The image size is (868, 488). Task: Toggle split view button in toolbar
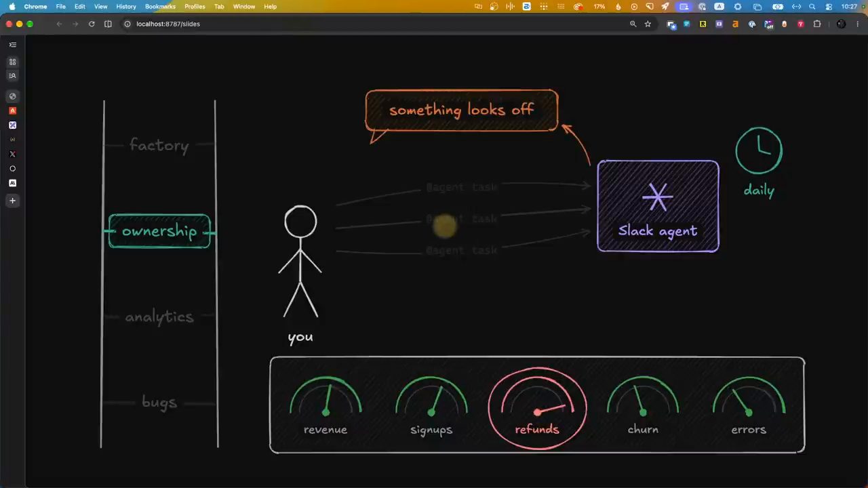tap(108, 24)
